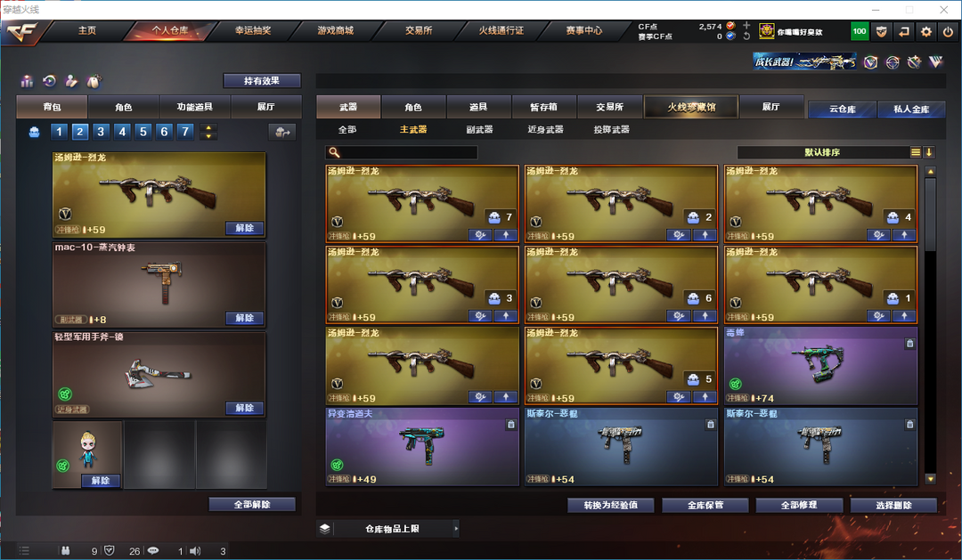Image resolution: width=962 pixels, height=560 pixels.
Task: Open the bar-chart stats icon above the 背包 tab
Action: click(27, 81)
